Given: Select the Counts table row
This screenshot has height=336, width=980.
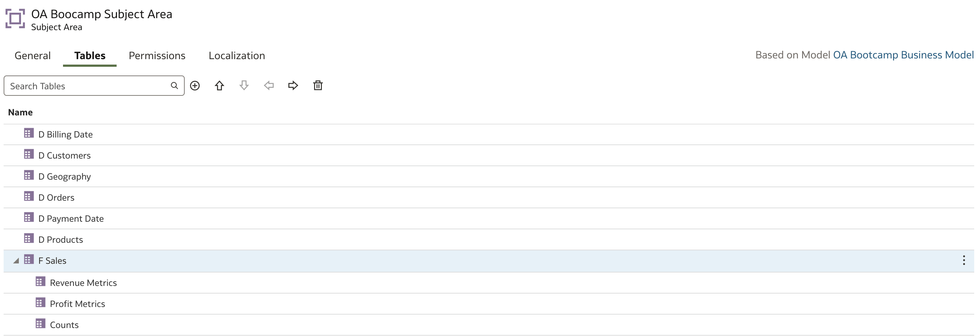Looking at the screenshot, I should [489, 325].
